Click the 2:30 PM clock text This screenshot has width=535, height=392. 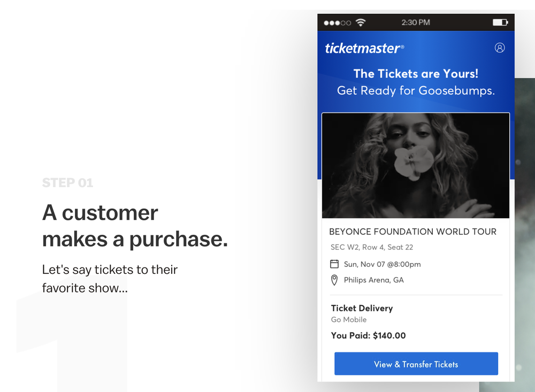pos(416,22)
